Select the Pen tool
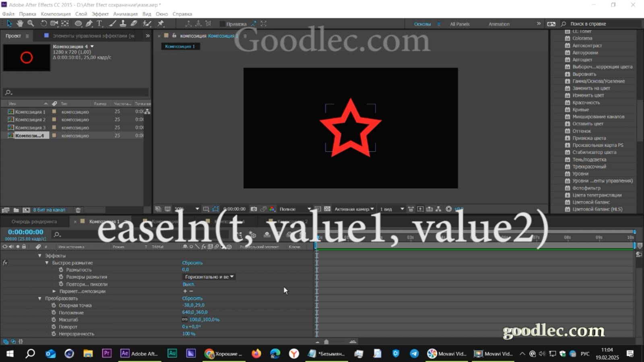644x362 pixels. [89, 23]
